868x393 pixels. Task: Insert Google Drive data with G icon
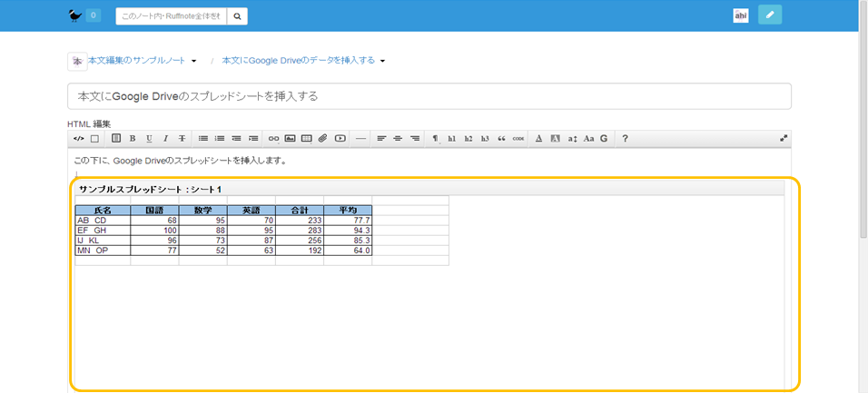(x=604, y=139)
